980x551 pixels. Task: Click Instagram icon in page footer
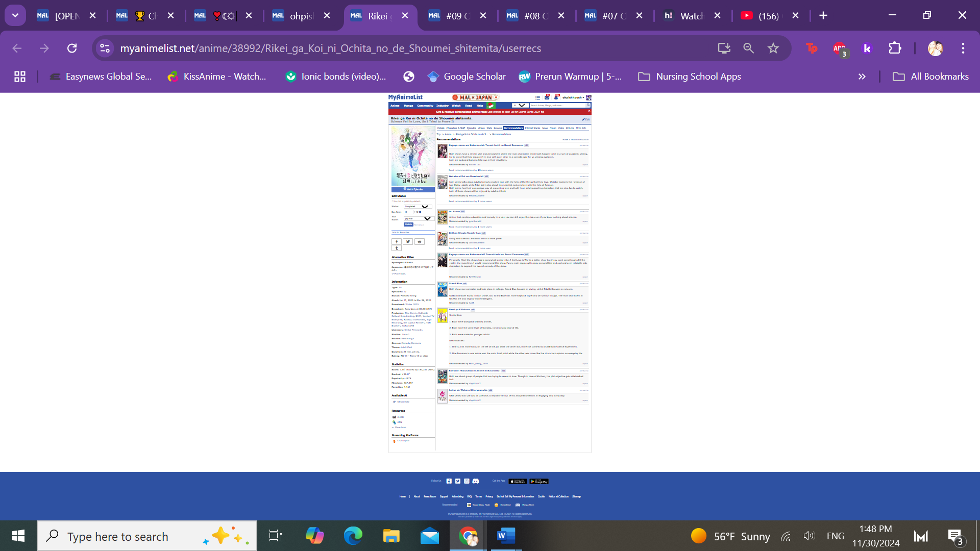click(467, 481)
